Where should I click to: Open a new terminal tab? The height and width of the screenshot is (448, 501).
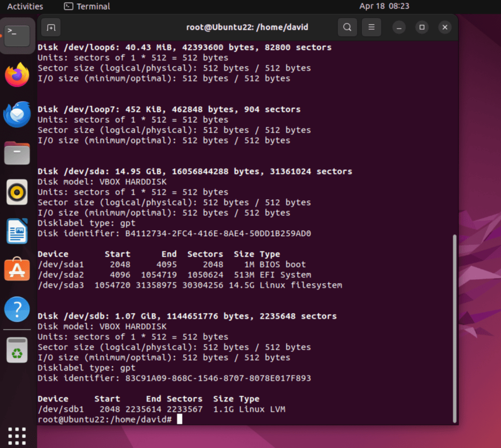pyautogui.click(x=51, y=27)
